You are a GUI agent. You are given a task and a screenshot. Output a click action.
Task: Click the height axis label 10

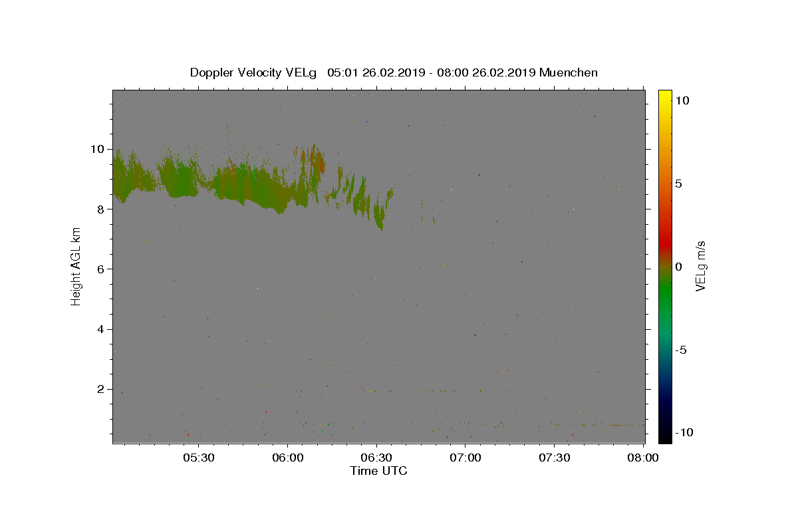coord(98,149)
